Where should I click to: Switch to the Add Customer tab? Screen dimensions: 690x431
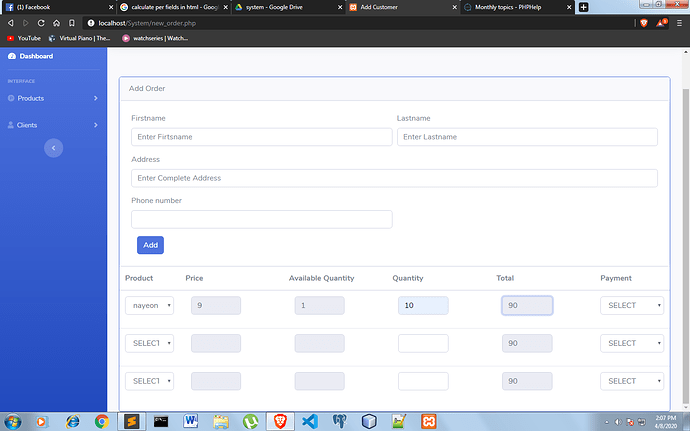click(x=403, y=7)
